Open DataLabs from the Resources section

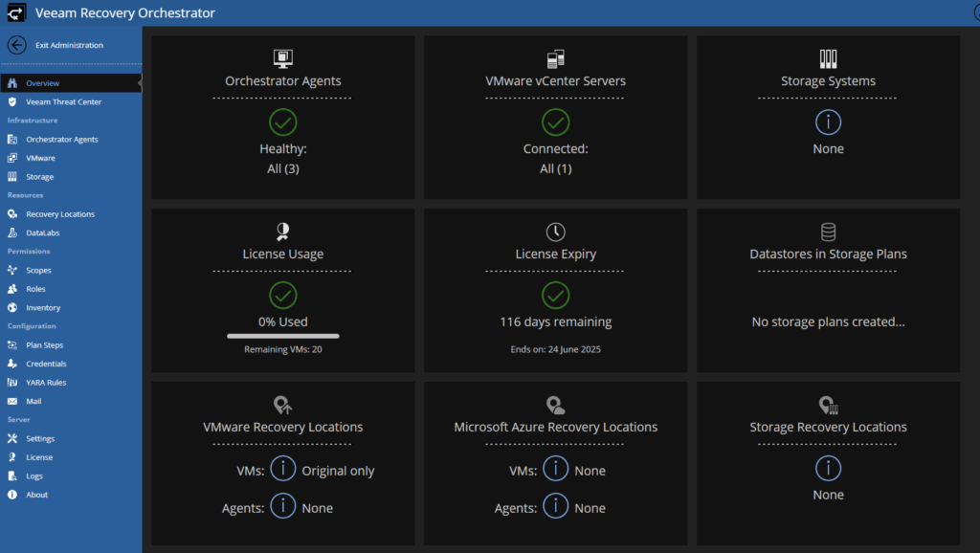42,233
